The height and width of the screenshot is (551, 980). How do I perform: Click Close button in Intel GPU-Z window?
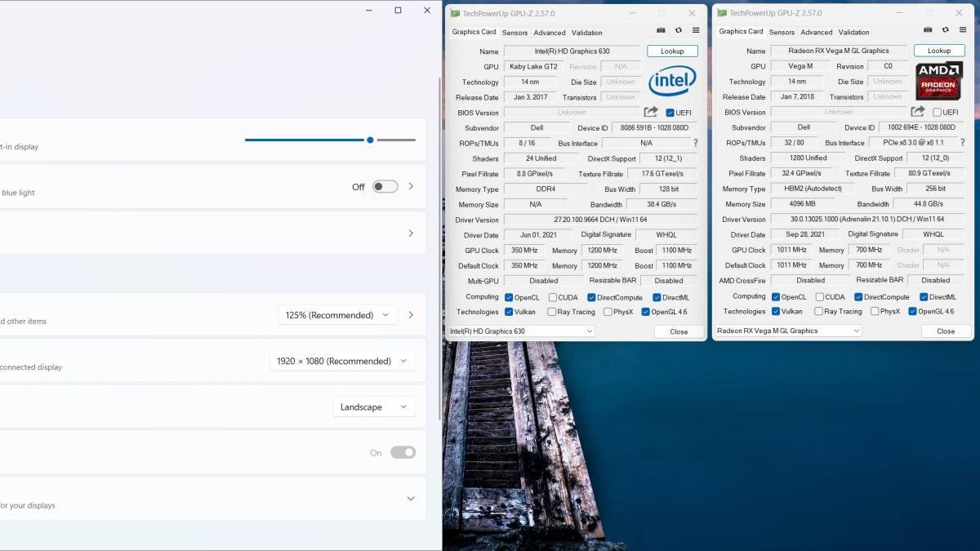(679, 331)
